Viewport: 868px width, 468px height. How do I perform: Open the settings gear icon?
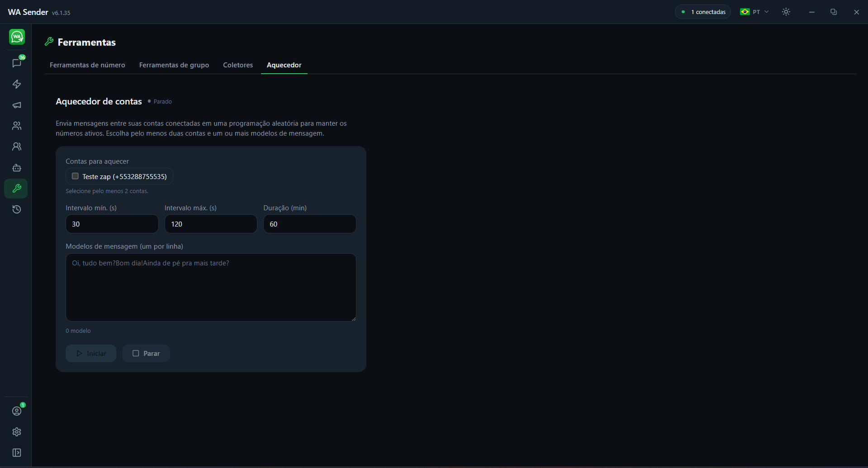[17, 432]
